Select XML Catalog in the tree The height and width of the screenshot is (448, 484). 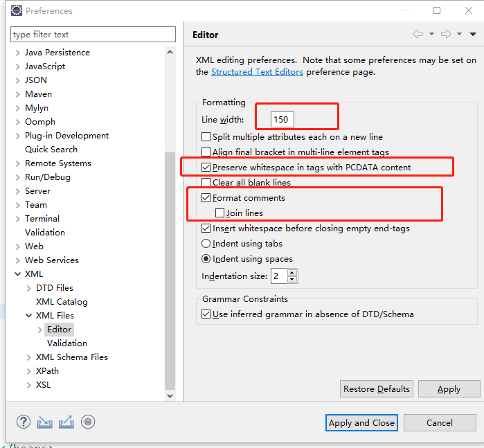[x=62, y=302]
